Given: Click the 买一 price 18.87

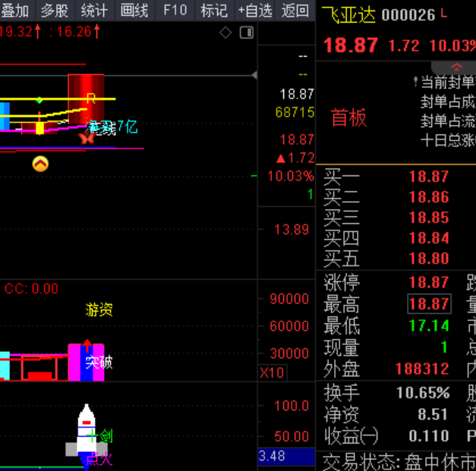Looking at the screenshot, I should click(429, 177).
